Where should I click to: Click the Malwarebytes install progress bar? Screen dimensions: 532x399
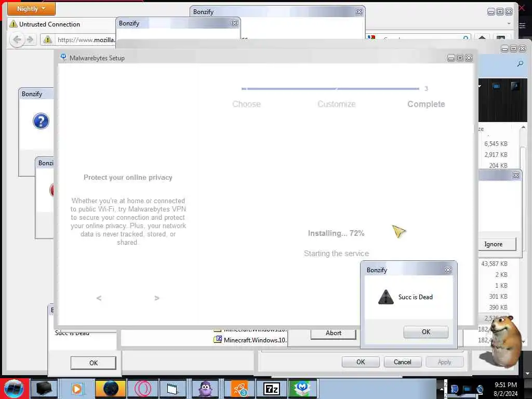point(330,88)
